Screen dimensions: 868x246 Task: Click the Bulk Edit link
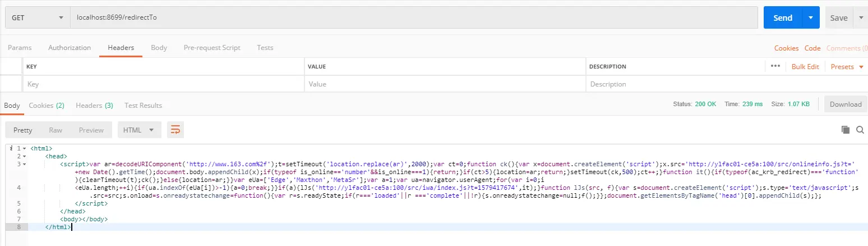tap(805, 66)
